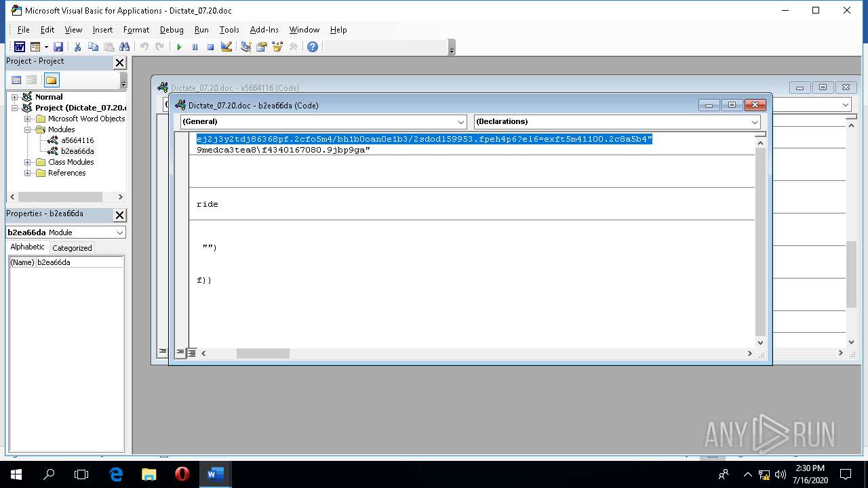Open the Add-Ins menu
The height and width of the screenshot is (488, 868).
tap(264, 30)
